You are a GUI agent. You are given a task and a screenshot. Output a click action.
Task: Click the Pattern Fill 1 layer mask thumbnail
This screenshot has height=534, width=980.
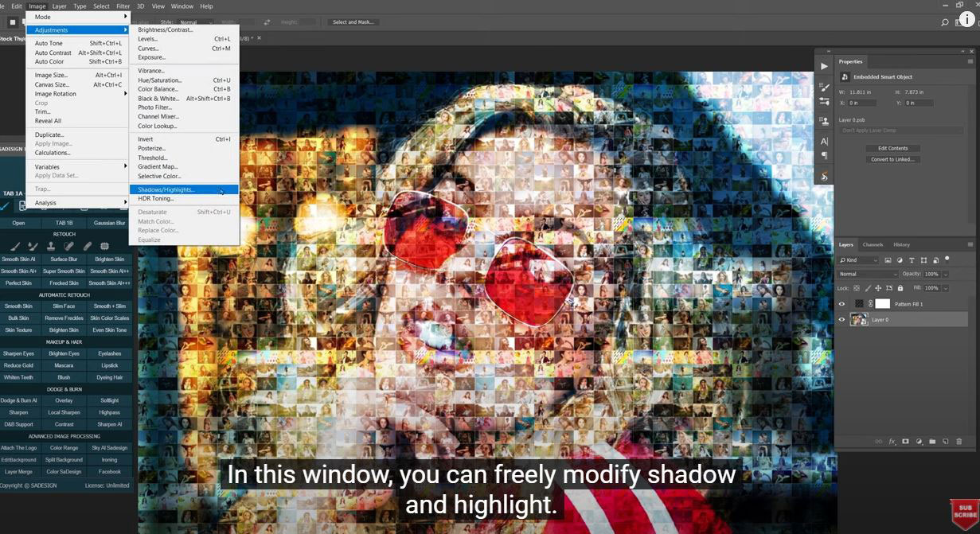click(x=882, y=304)
